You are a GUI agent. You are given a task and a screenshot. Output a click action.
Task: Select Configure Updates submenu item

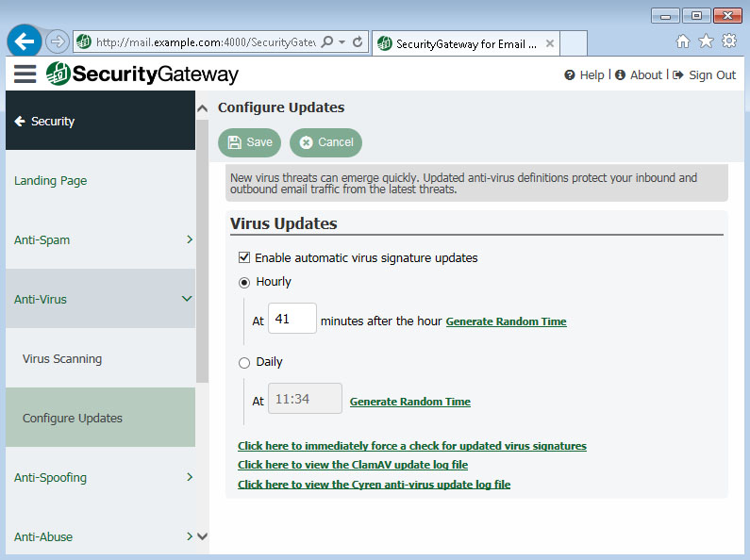point(100,418)
